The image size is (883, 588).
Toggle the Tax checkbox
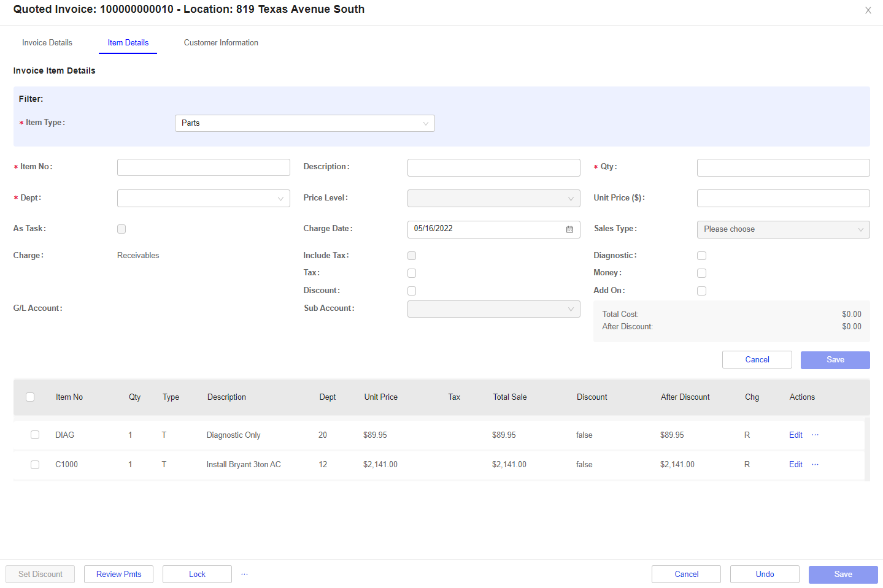click(x=412, y=273)
